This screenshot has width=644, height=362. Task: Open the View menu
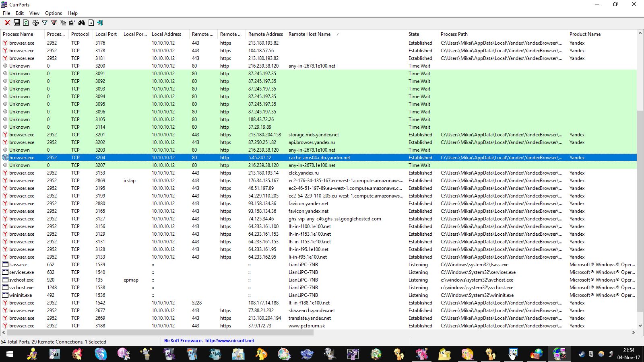click(x=34, y=13)
